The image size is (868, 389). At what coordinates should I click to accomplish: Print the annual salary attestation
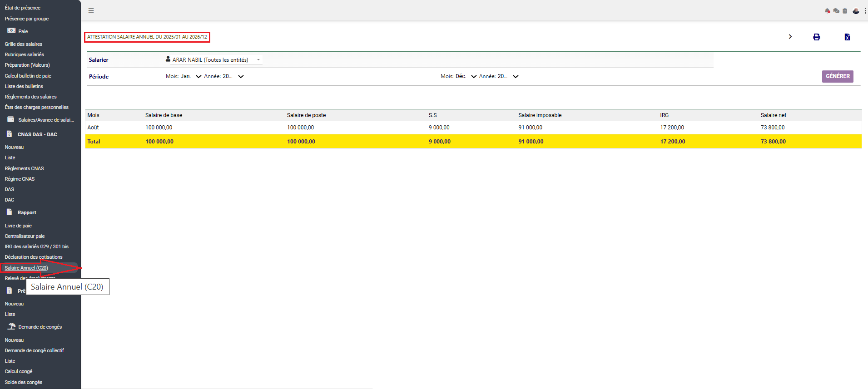(817, 37)
